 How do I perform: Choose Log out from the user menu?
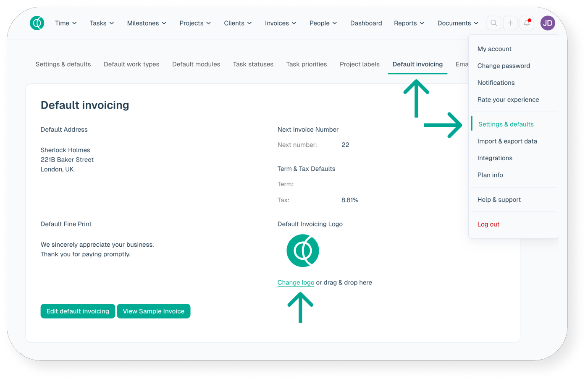pyautogui.click(x=488, y=224)
